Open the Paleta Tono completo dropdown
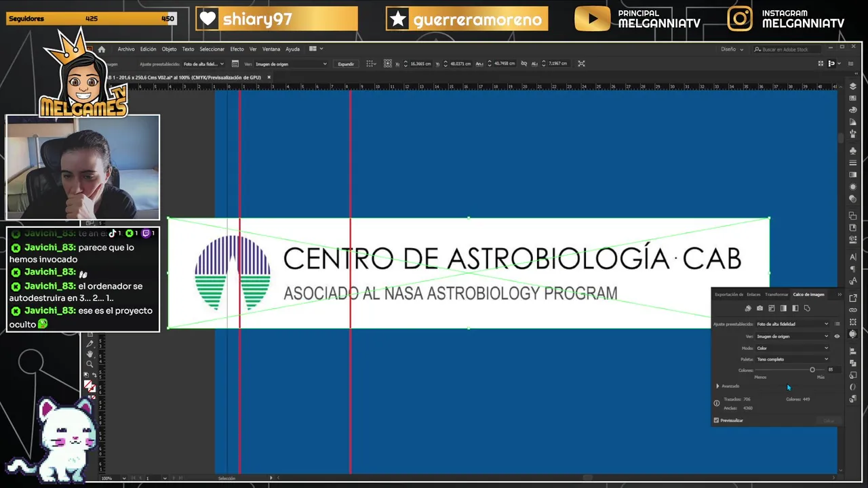Screen dimensions: 868x488 (x=792, y=359)
